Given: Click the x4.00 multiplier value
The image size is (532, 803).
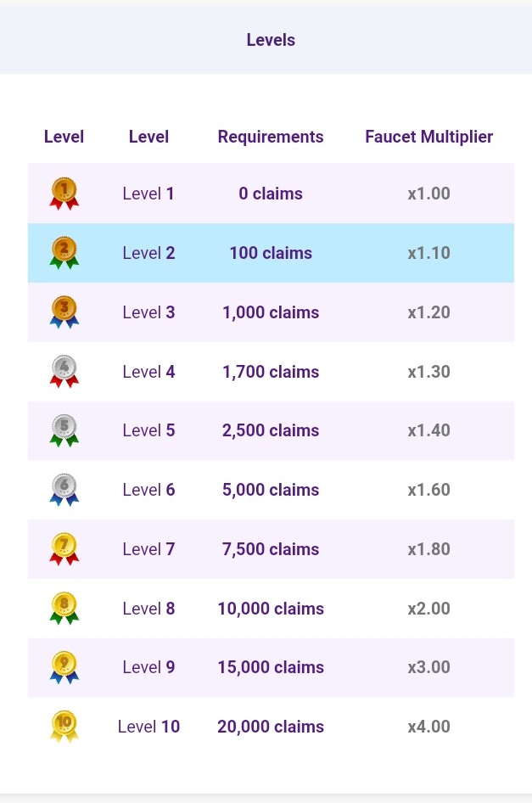Looking at the screenshot, I should [x=429, y=727].
